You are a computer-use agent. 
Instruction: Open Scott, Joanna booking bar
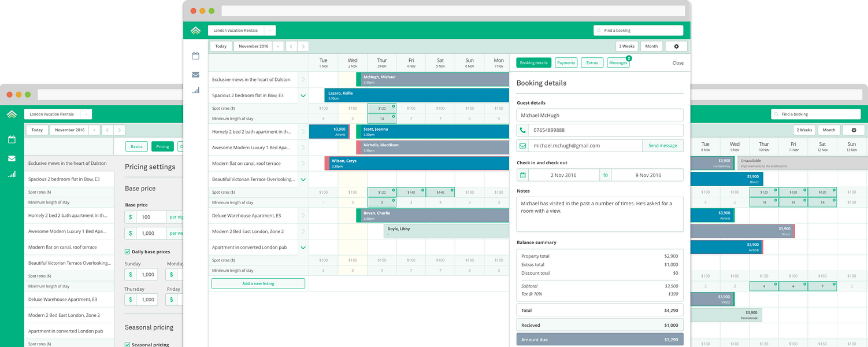[x=433, y=132]
